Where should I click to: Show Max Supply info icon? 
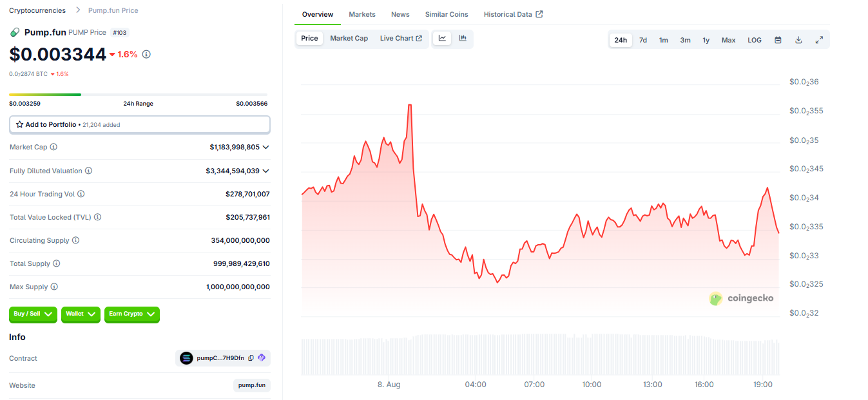54,287
